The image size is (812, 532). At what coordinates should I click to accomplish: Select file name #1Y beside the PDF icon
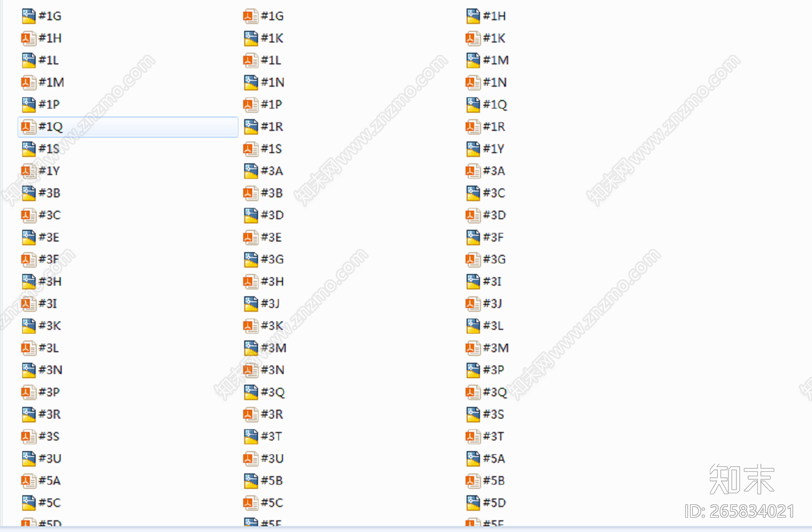49,171
